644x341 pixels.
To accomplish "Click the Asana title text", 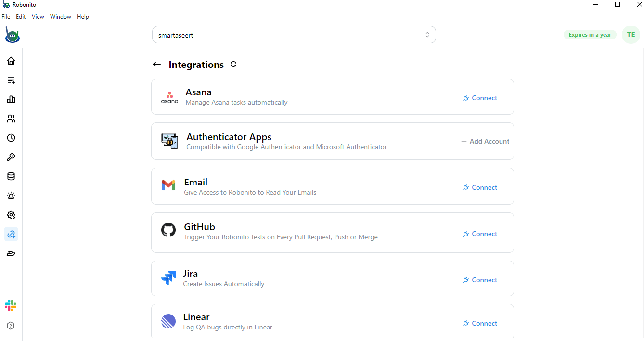I will pos(199,92).
